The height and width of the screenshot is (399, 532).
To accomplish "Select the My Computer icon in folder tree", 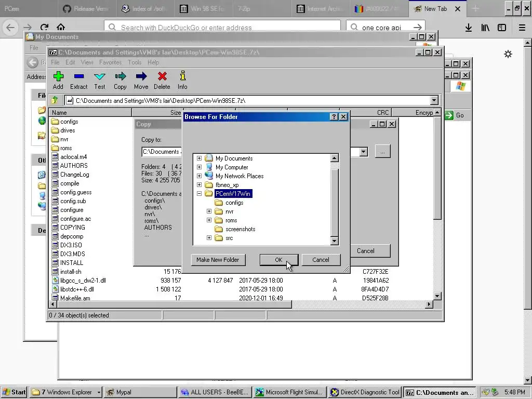I will point(209,167).
